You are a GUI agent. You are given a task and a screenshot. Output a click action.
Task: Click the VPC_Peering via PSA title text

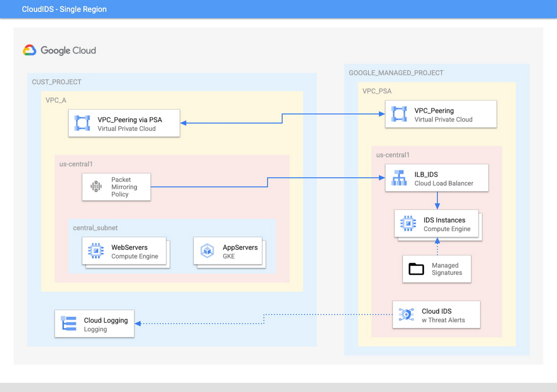click(130, 119)
